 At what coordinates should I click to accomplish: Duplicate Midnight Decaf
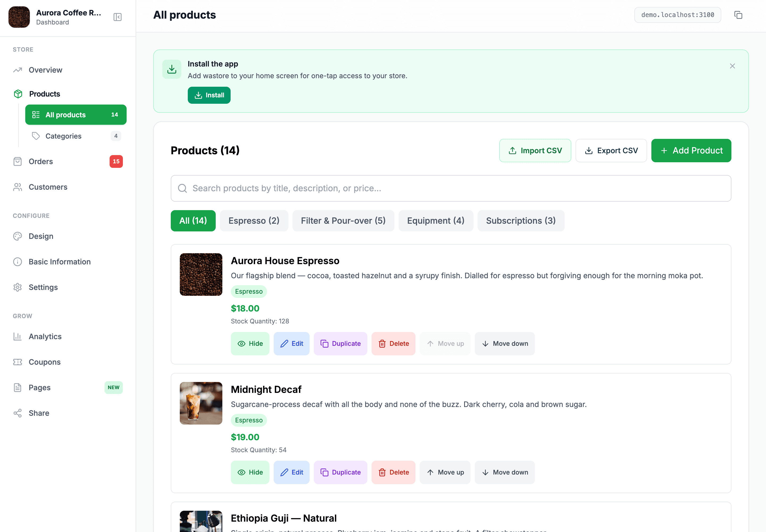pyautogui.click(x=340, y=472)
